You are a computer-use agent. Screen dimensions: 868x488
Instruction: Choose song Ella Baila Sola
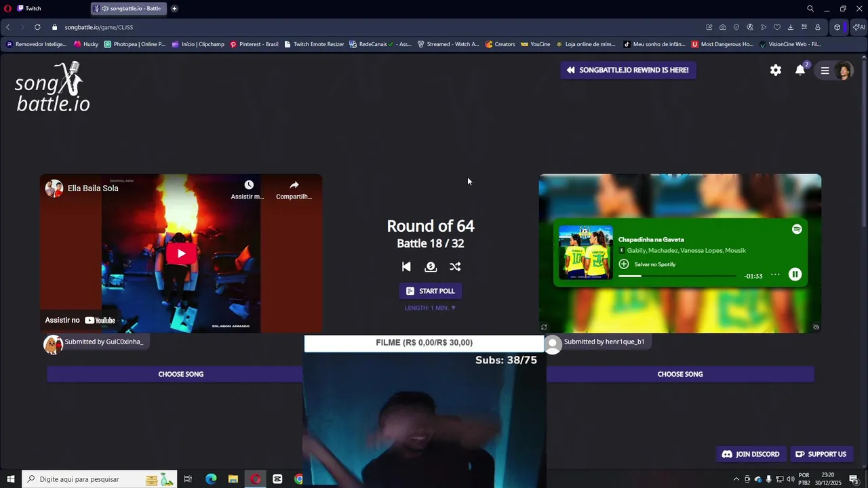(x=181, y=374)
